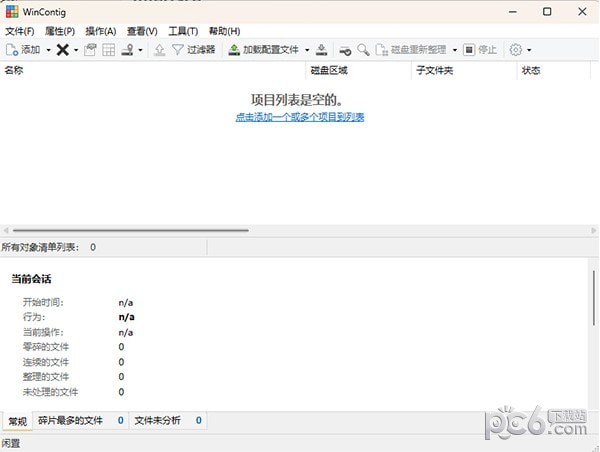Switch to the 文件未分析 tab
Screen dimensions: 600x452
[x=168, y=421]
